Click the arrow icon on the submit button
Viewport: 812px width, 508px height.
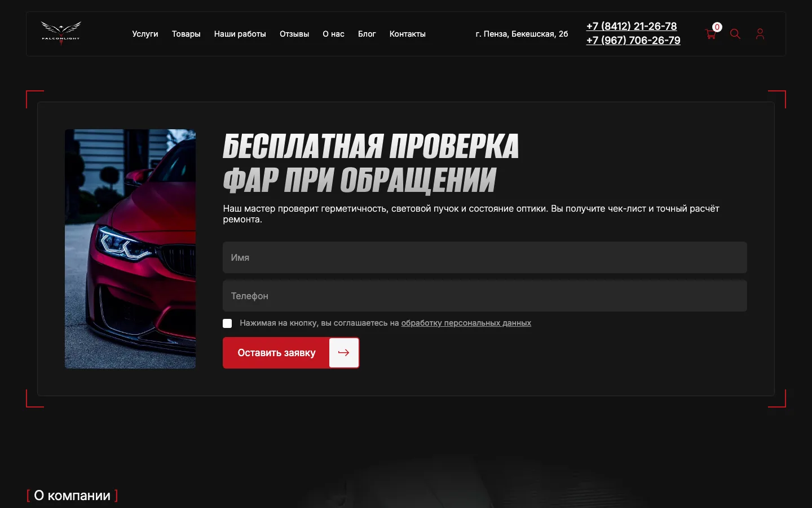point(343,353)
